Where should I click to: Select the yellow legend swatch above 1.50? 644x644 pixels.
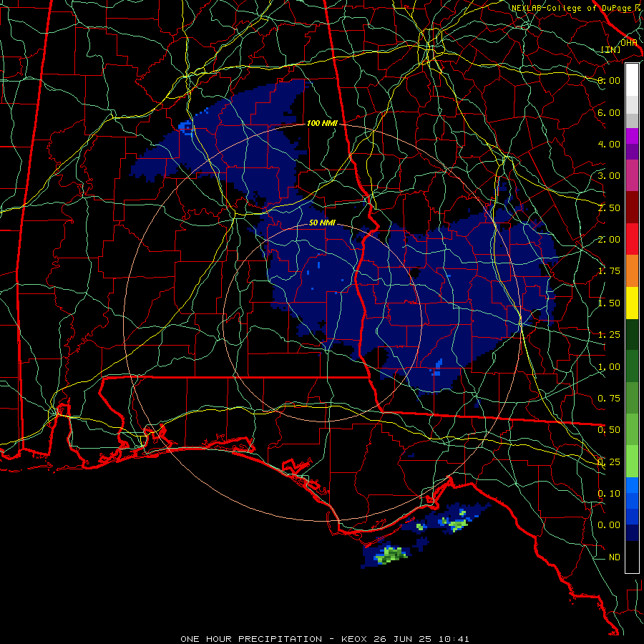click(632, 303)
